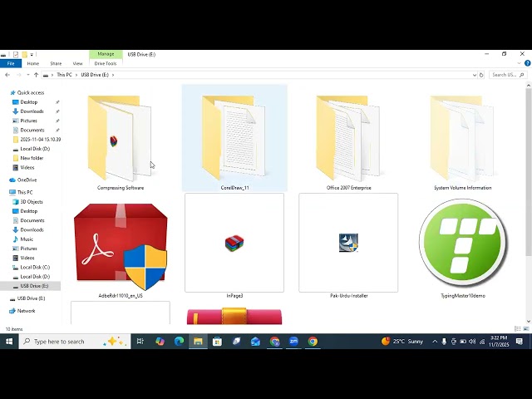Select OneDrive in navigation pane
532x399 pixels.
point(27,180)
